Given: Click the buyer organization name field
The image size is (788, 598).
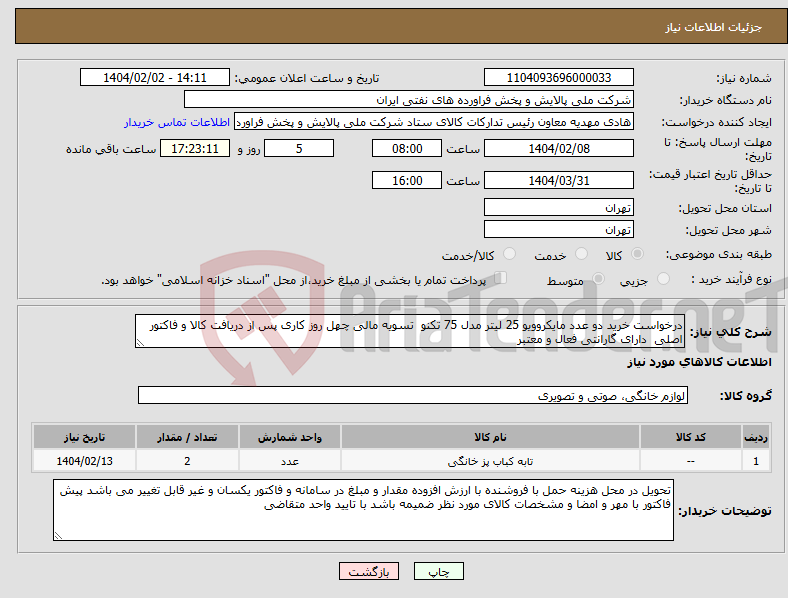Looking at the screenshot, I should pyautogui.click(x=409, y=99).
